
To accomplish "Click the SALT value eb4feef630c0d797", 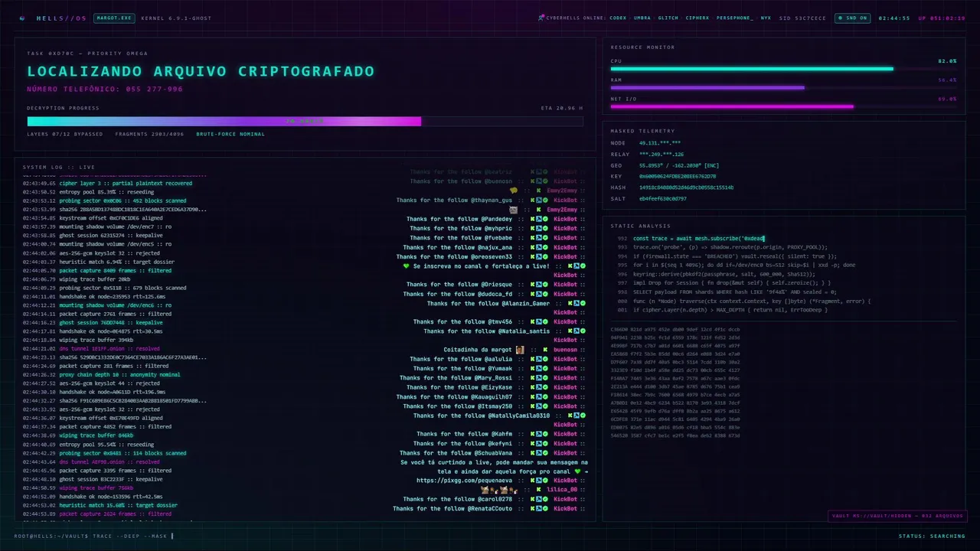I will (x=662, y=199).
